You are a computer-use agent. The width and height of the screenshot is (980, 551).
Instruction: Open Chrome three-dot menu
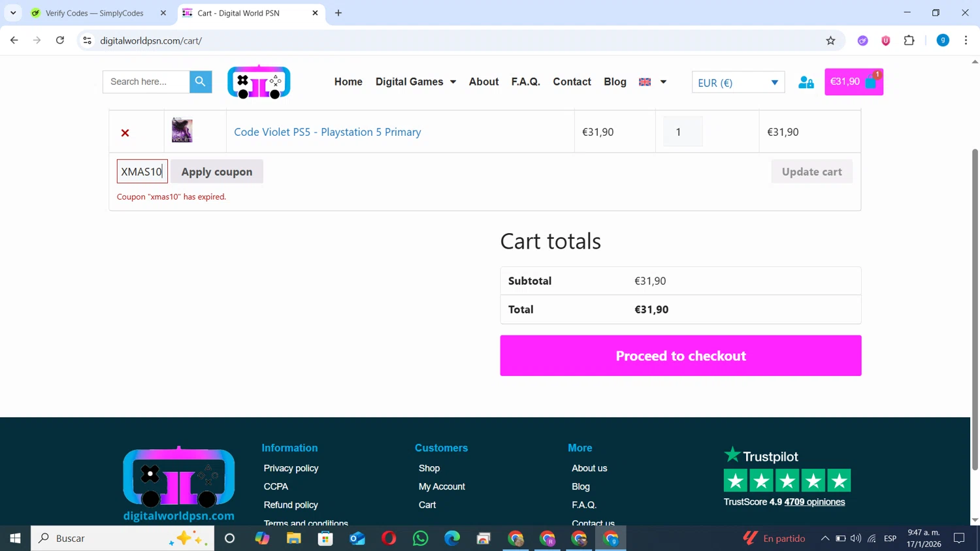pyautogui.click(x=966, y=40)
